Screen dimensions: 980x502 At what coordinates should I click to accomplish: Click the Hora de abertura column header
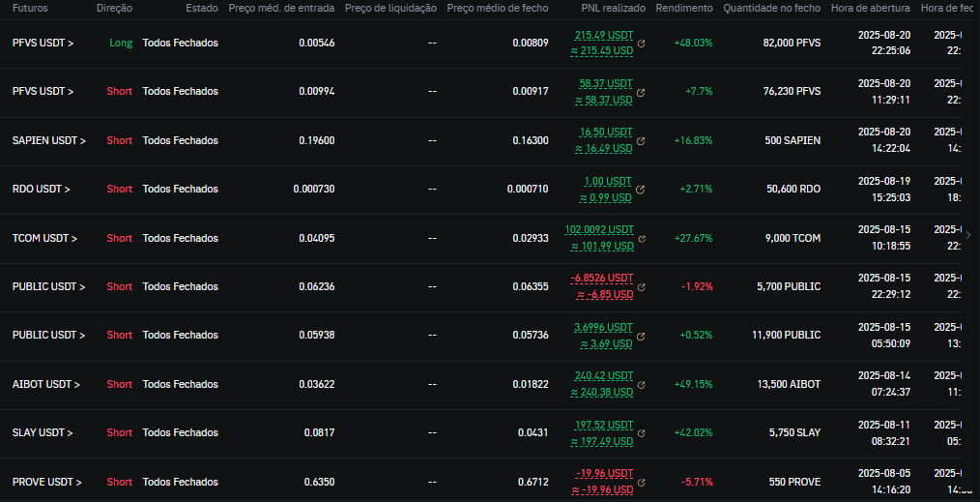870,8
